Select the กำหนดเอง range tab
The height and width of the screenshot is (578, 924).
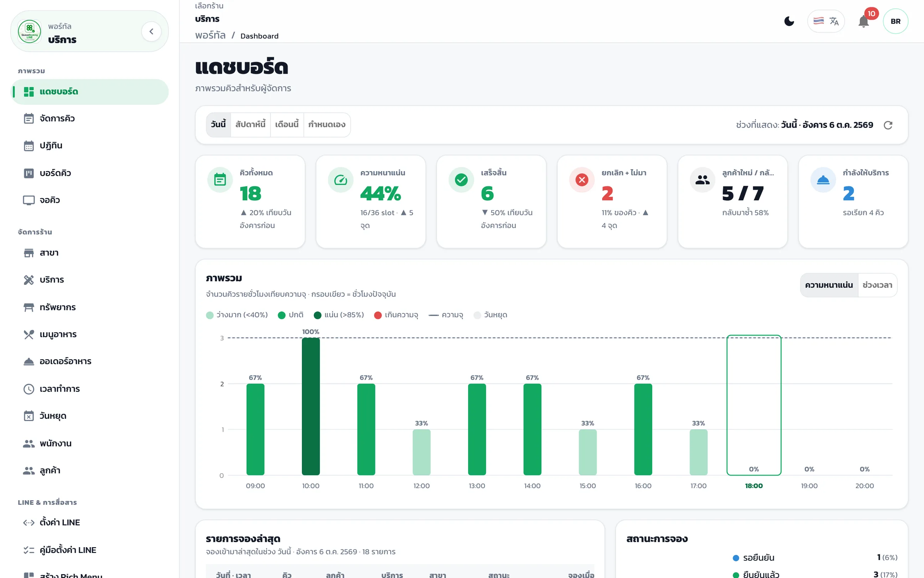pos(327,124)
